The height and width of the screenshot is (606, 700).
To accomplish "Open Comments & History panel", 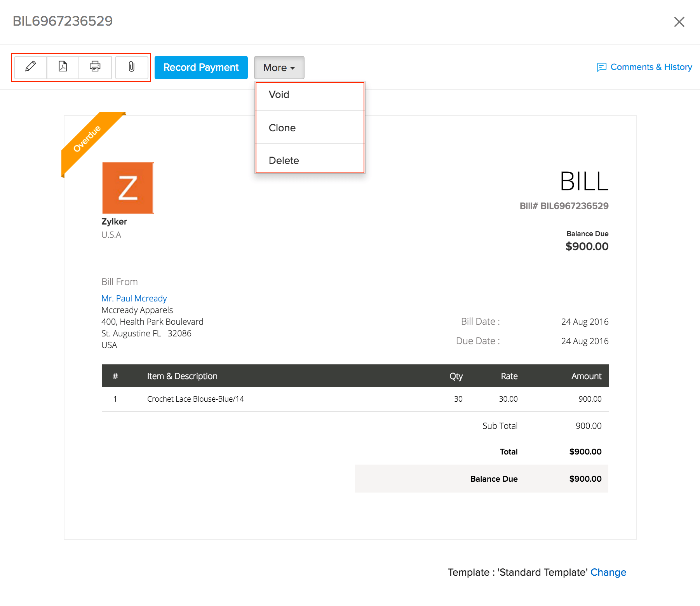I will [x=651, y=67].
